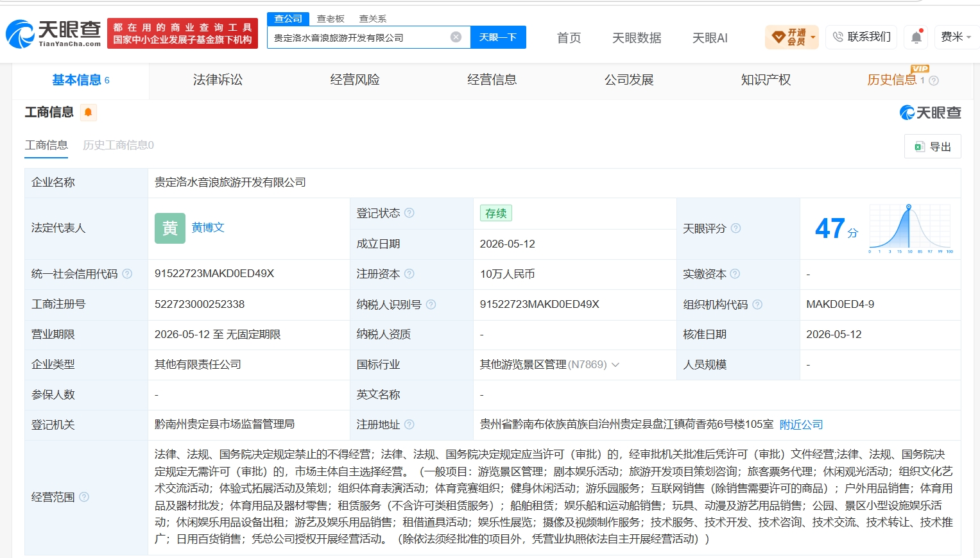Expand the 其他游览景区管理 industry chevron
The height and width of the screenshot is (558, 980).
tap(615, 365)
